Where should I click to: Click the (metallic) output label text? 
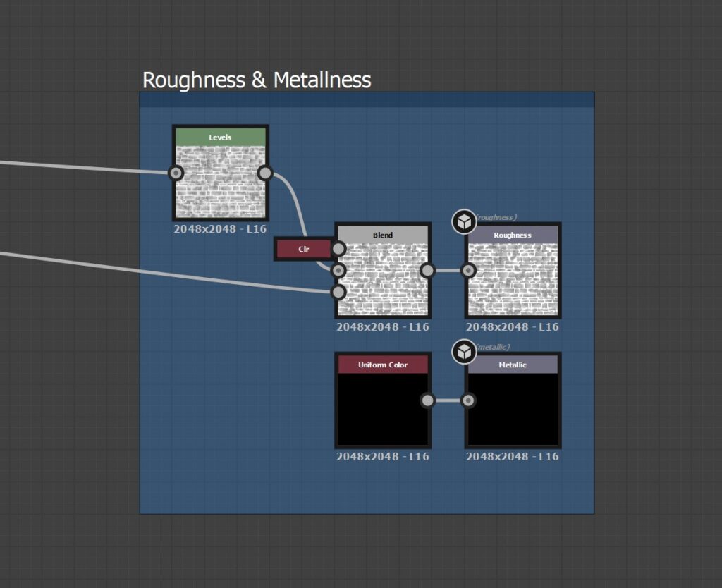pyautogui.click(x=492, y=346)
